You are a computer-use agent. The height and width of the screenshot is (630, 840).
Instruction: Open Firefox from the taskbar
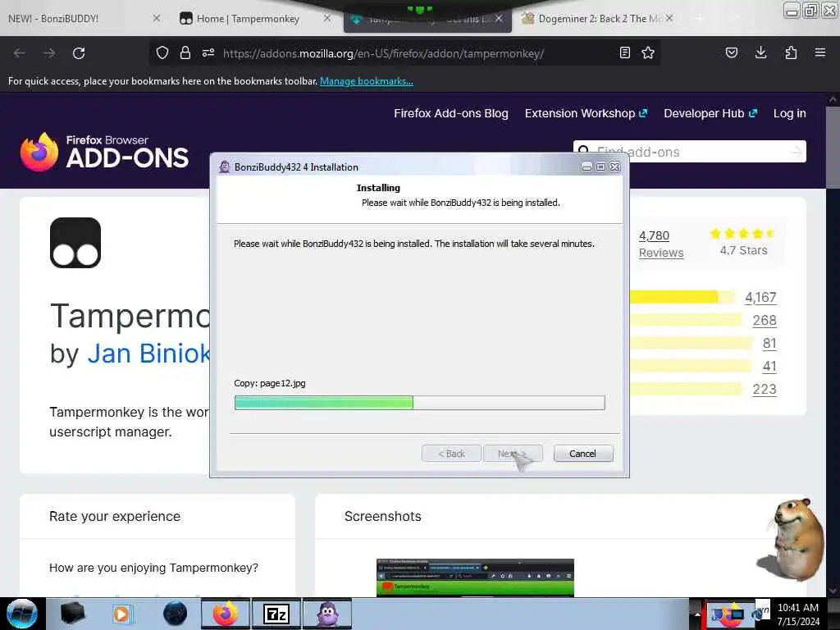pos(226,614)
